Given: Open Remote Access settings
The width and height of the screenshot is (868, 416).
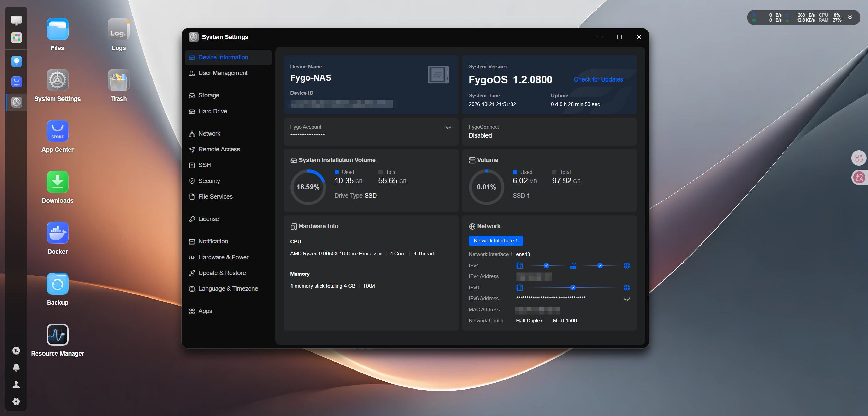Looking at the screenshot, I should 228,149.
